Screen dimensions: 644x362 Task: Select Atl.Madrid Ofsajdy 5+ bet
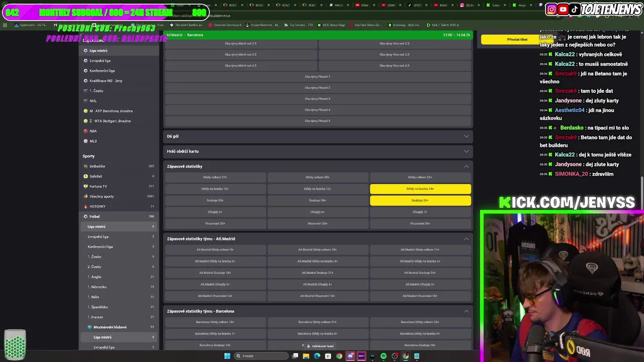(420, 285)
